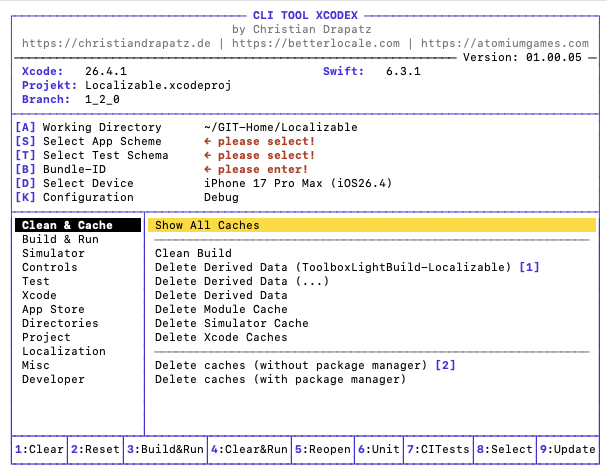Click the 5:Reopen footer button
Viewport: 607px width, 471px height.
(323, 450)
